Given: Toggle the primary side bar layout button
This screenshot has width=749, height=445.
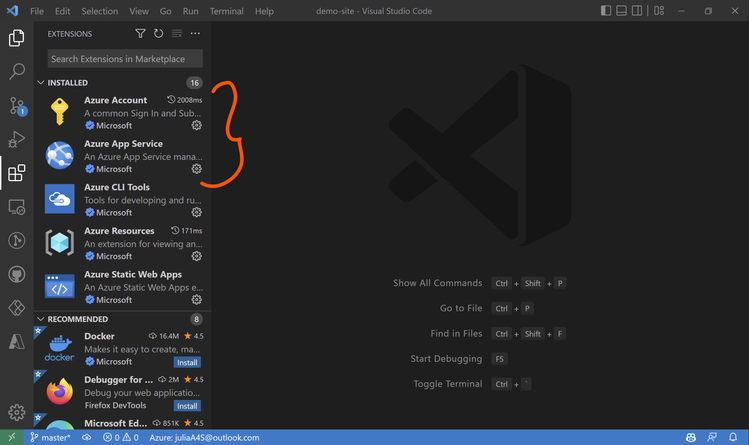Looking at the screenshot, I should 606,11.
